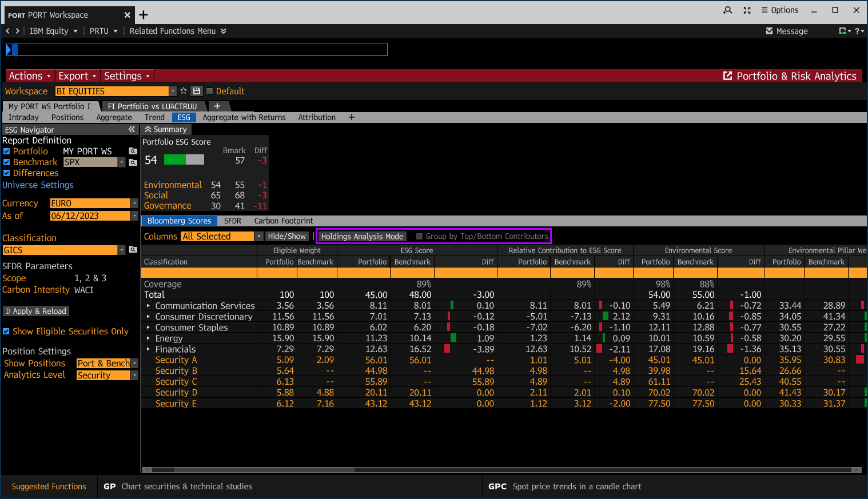
Task: Open a new tab with plus icon
Action: (x=144, y=15)
